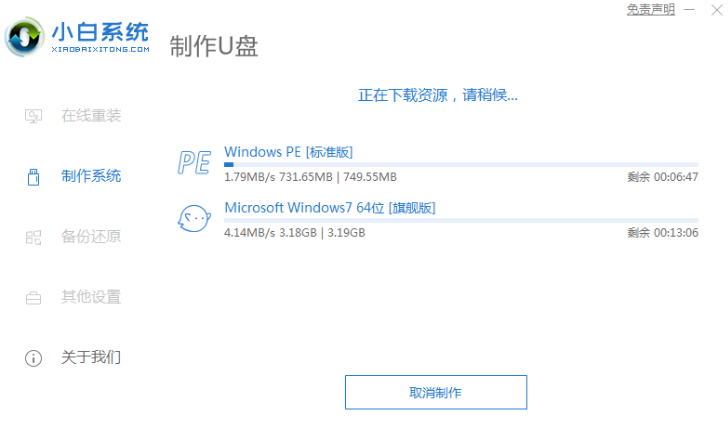Click the 备份还原 grid icon
Screen dimensions: 728x429
[x=33, y=237]
